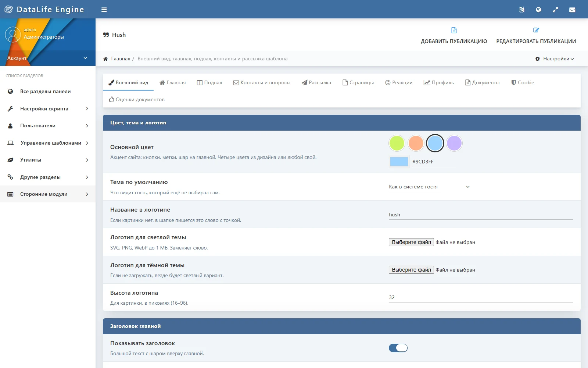The height and width of the screenshot is (368, 588).
Task: Choose file for light theme logo
Action: pos(411,242)
